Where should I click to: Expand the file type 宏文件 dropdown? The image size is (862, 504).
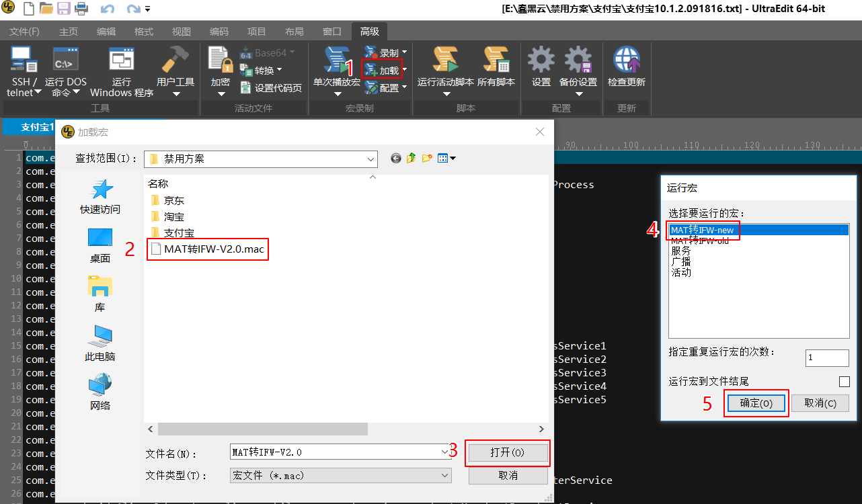pos(444,475)
